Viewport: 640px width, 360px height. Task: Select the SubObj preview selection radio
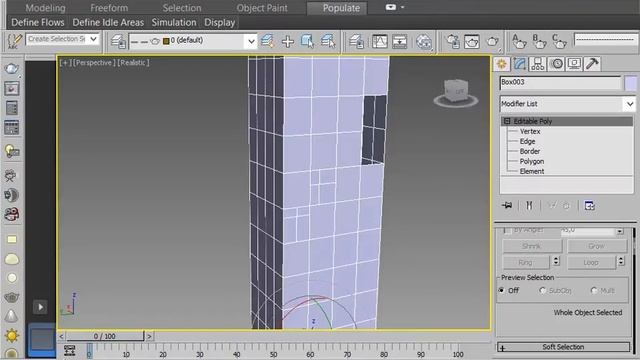pos(542,290)
